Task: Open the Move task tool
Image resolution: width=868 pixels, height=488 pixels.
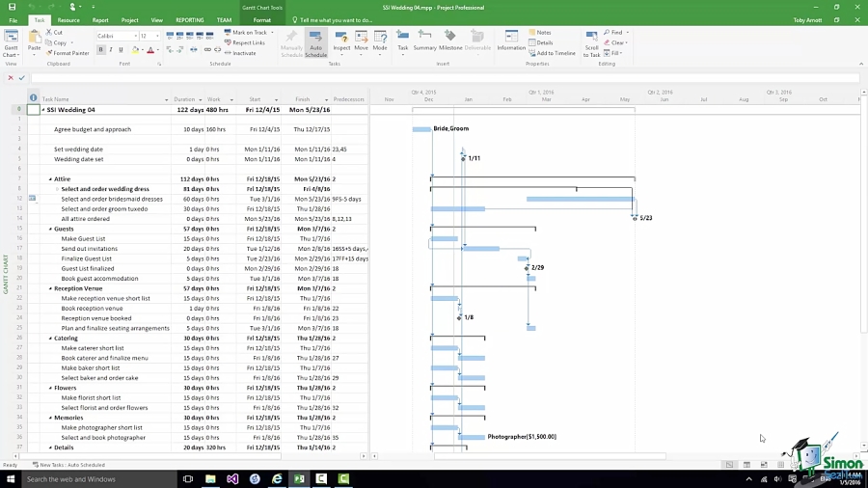Action: pyautogui.click(x=361, y=43)
